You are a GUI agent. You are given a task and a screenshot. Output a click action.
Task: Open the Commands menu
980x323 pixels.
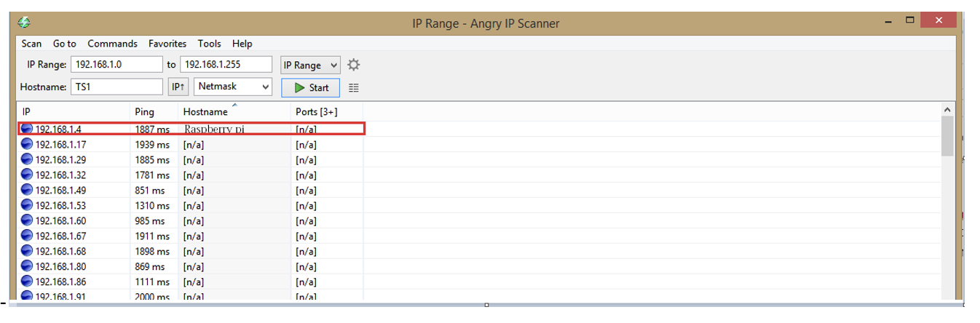pyautogui.click(x=112, y=44)
